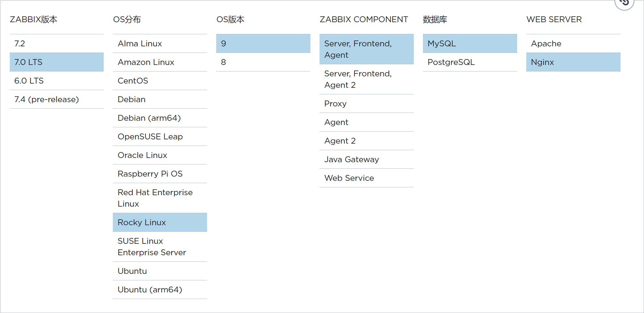Select Apache as the web server

[573, 43]
